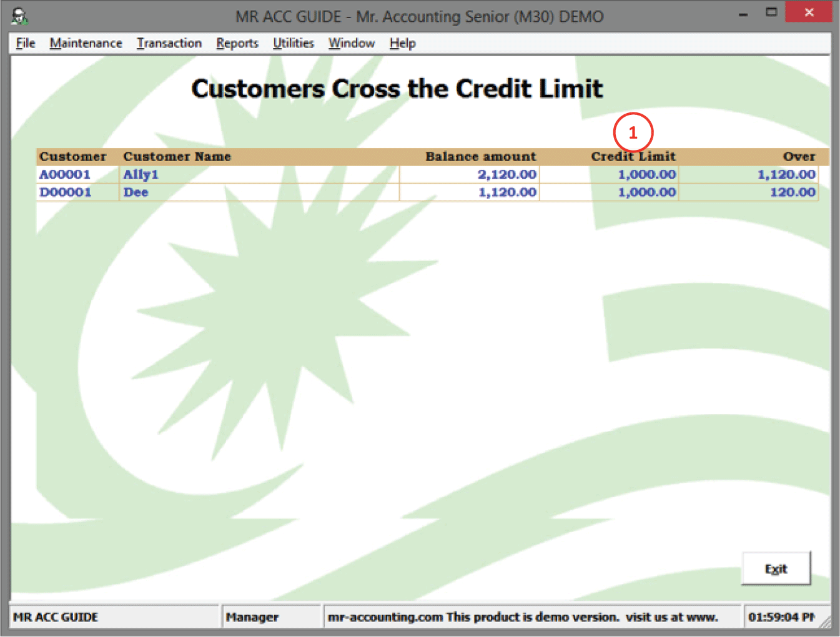Viewport: 840px width, 637px height.
Task: Open the Utilities menu
Action: [294, 43]
